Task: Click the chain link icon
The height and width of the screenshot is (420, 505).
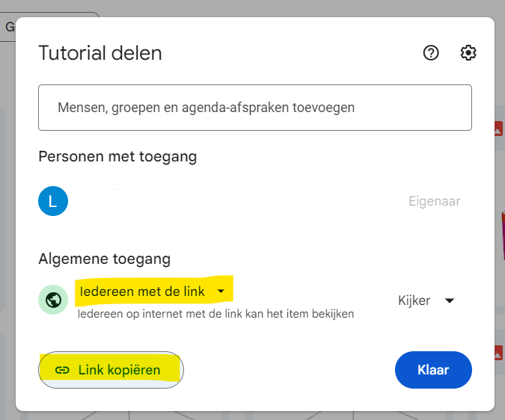Action: 63,370
